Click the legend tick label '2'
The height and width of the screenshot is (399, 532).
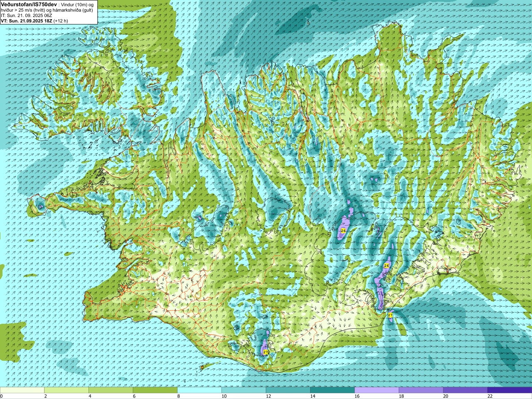pyautogui.click(x=45, y=396)
